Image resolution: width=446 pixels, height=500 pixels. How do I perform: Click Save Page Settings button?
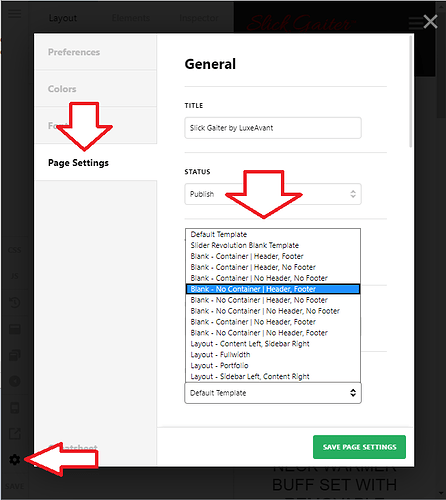pyautogui.click(x=359, y=447)
